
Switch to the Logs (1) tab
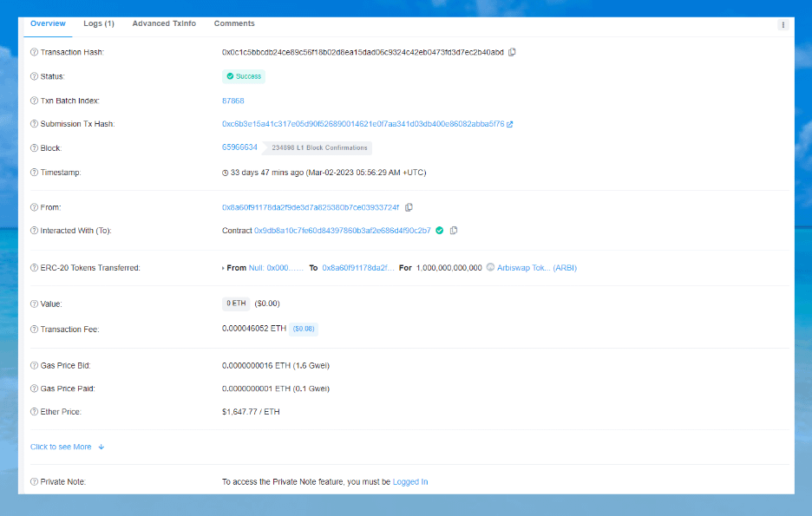point(99,23)
